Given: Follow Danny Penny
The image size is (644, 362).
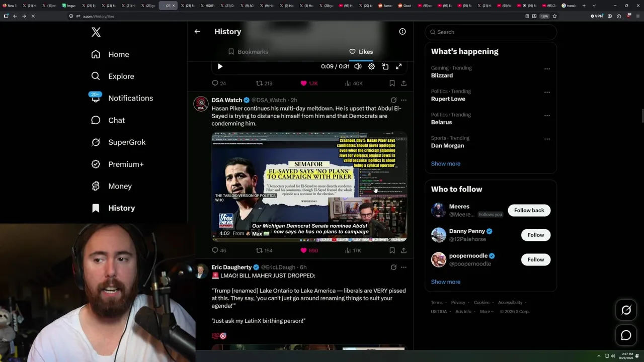Looking at the screenshot, I should coord(536,235).
